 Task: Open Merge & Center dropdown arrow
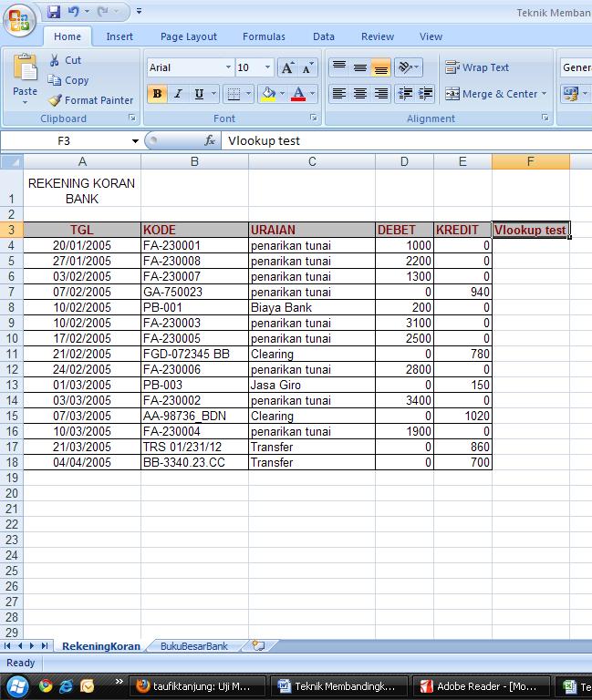(545, 94)
